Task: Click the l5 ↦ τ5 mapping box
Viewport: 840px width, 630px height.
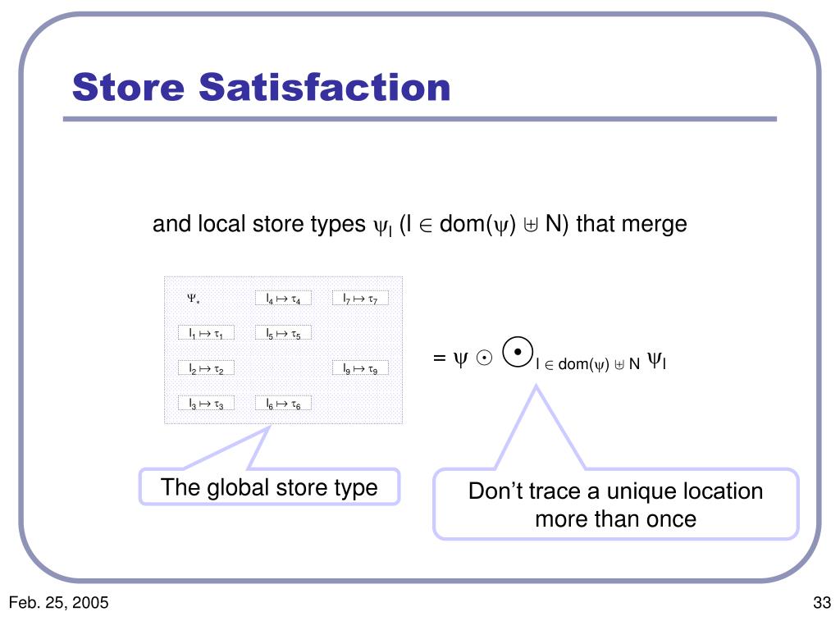Action: point(283,333)
